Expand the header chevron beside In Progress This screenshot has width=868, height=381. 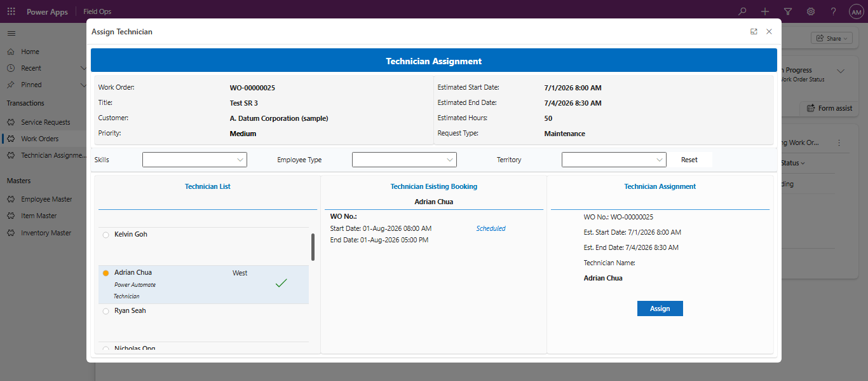[841, 71]
